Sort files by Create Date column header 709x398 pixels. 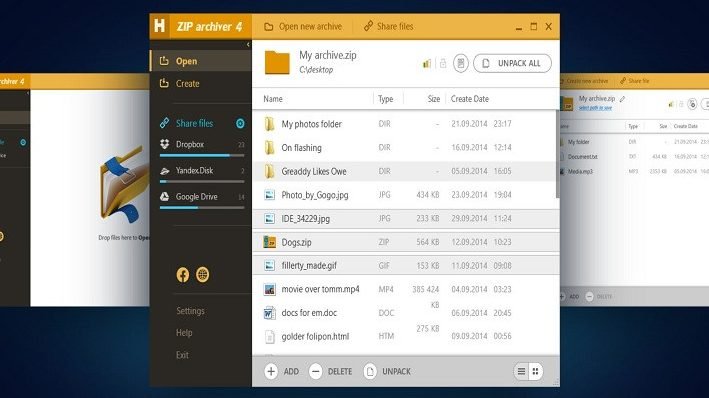tap(470, 99)
